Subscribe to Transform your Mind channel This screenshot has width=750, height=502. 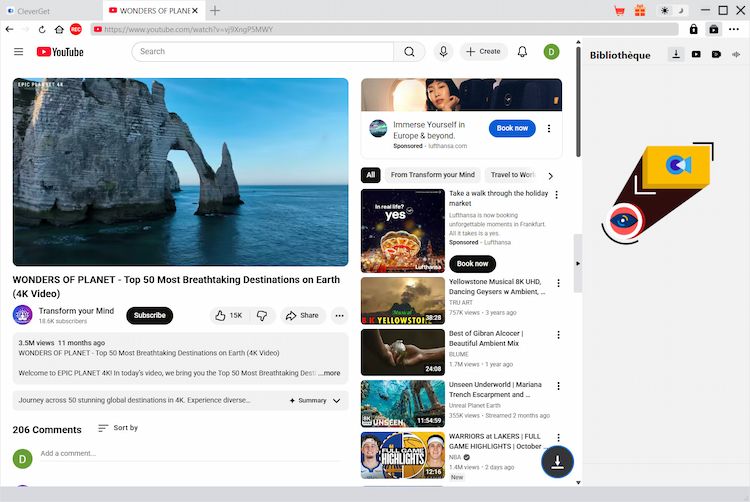(x=149, y=315)
